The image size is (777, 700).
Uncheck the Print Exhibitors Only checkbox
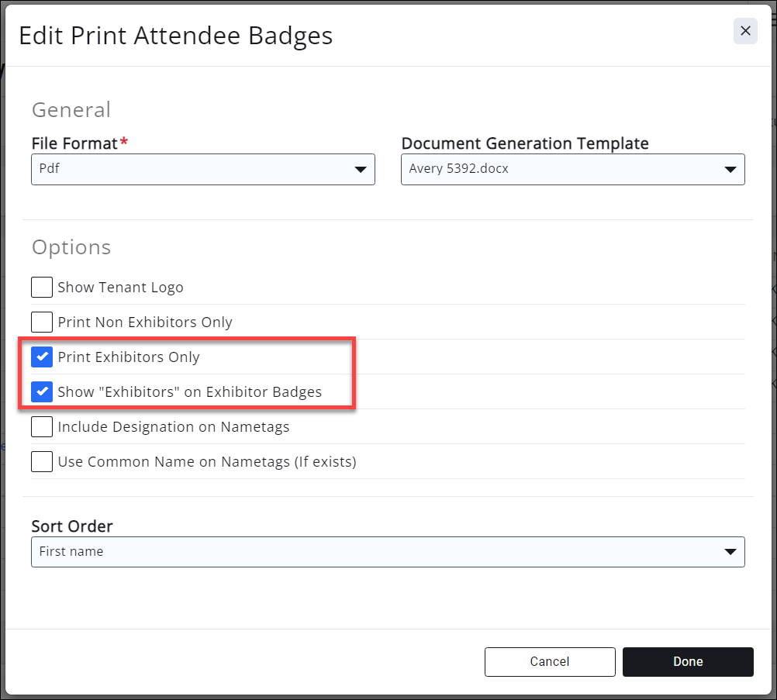[x=42, y=357]
